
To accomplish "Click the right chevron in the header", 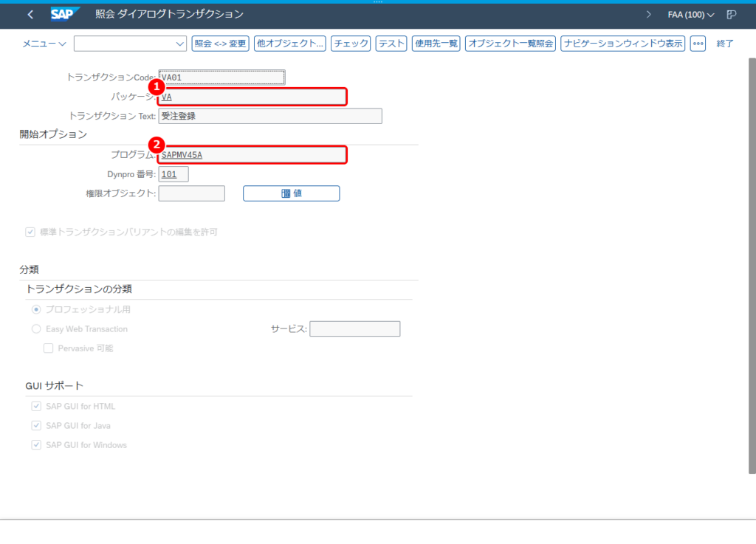I will coord(648,15).
